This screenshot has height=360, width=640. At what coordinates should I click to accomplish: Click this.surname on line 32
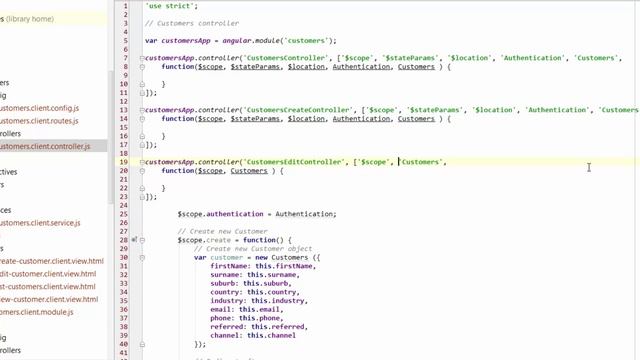(x=271, y=275)
